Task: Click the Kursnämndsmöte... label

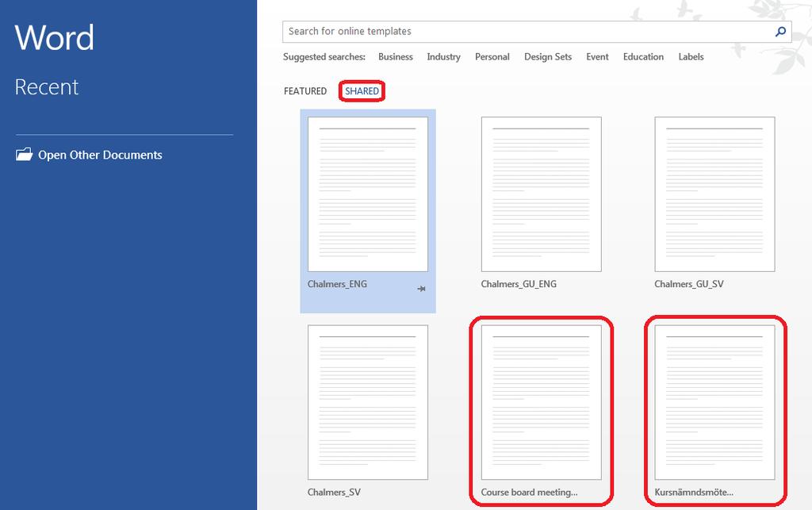Action: [x=694, y=493]
